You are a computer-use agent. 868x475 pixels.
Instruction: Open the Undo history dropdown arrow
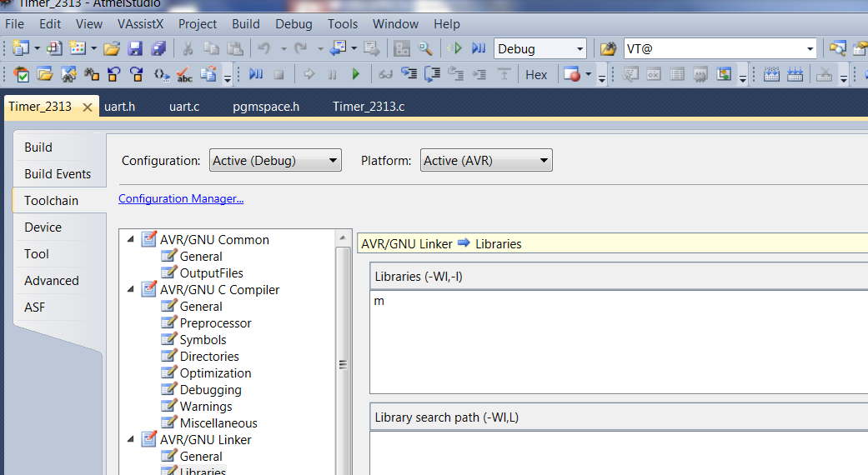click(x=283, y=48)
